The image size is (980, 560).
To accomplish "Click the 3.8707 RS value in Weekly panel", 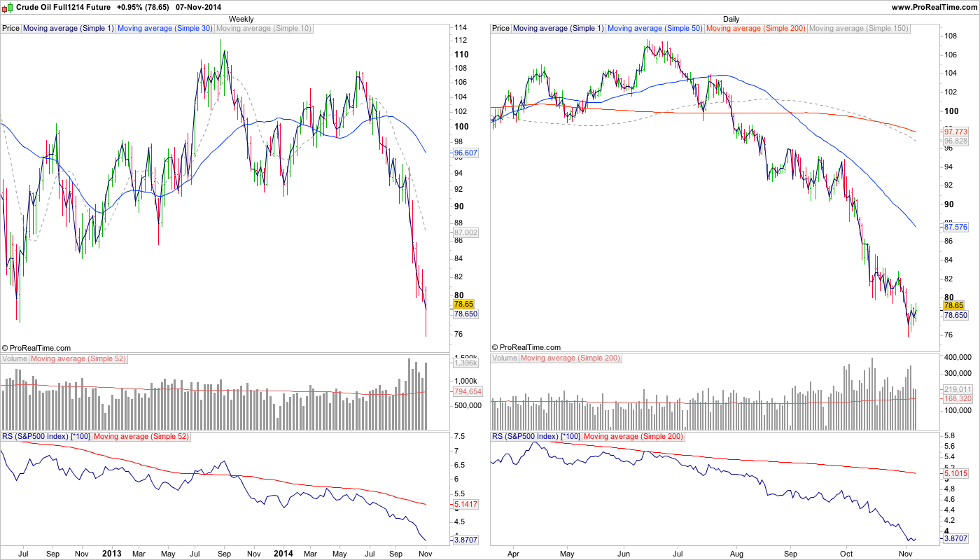I will [465, 540].
